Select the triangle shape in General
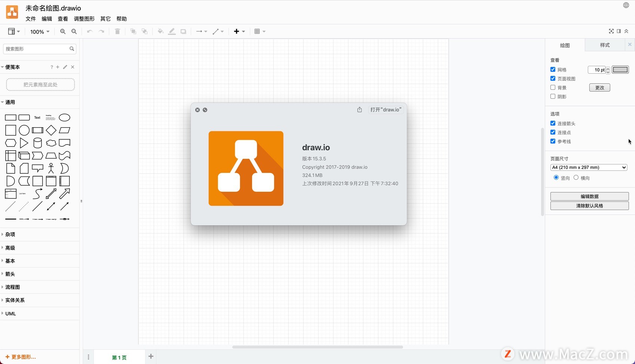The image size is (635, 364). click(x=24, y=143)
